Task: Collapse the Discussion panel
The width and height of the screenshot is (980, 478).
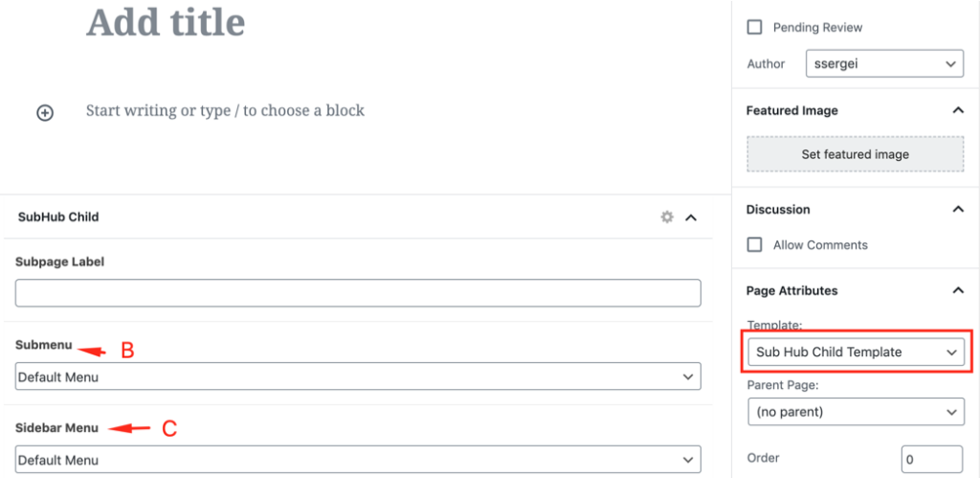Action: point(958,210)
